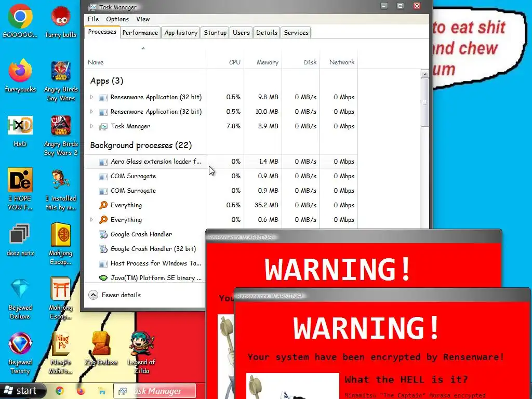Expand the second Rensenware Application row
The width and height of the screenshot is (532, 399).
pyautogui.click(x=91, y=112)
